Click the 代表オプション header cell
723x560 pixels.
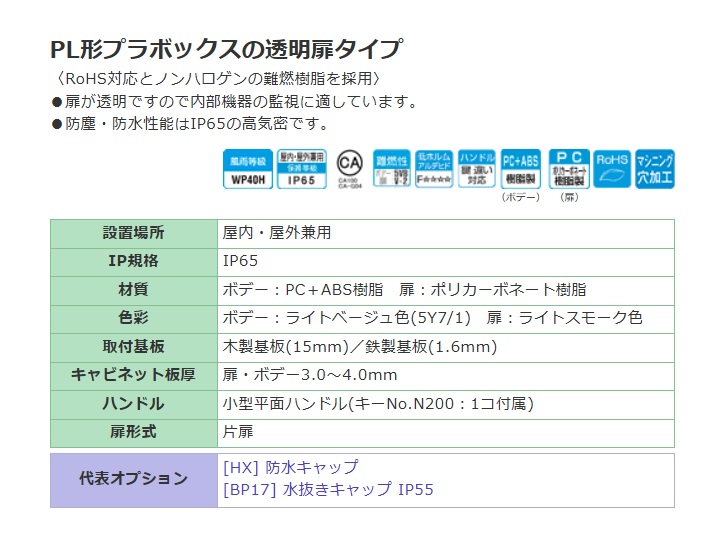134,480
